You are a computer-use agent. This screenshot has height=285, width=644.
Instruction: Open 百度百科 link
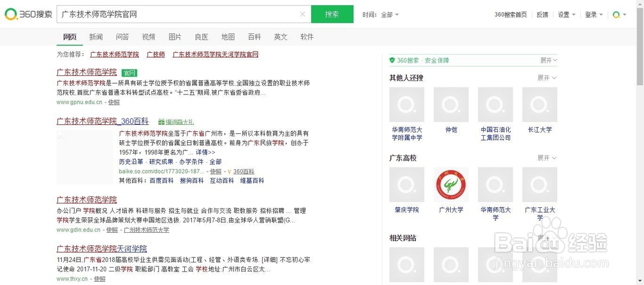162,180
